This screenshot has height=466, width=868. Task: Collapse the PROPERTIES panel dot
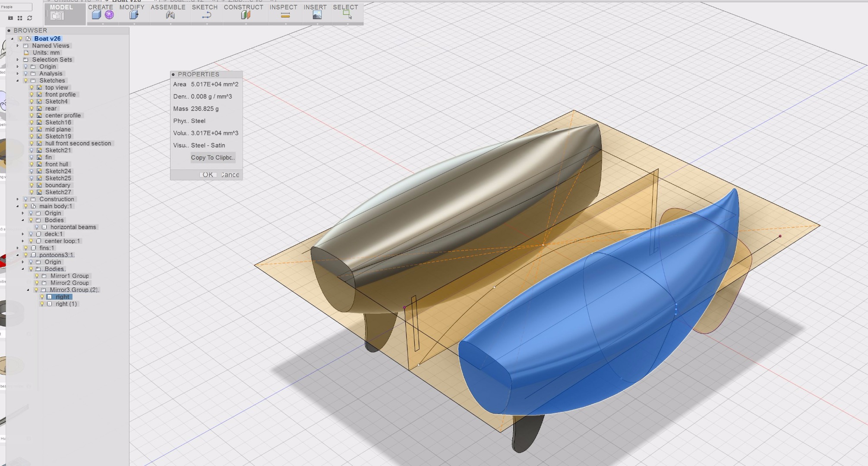173,74
